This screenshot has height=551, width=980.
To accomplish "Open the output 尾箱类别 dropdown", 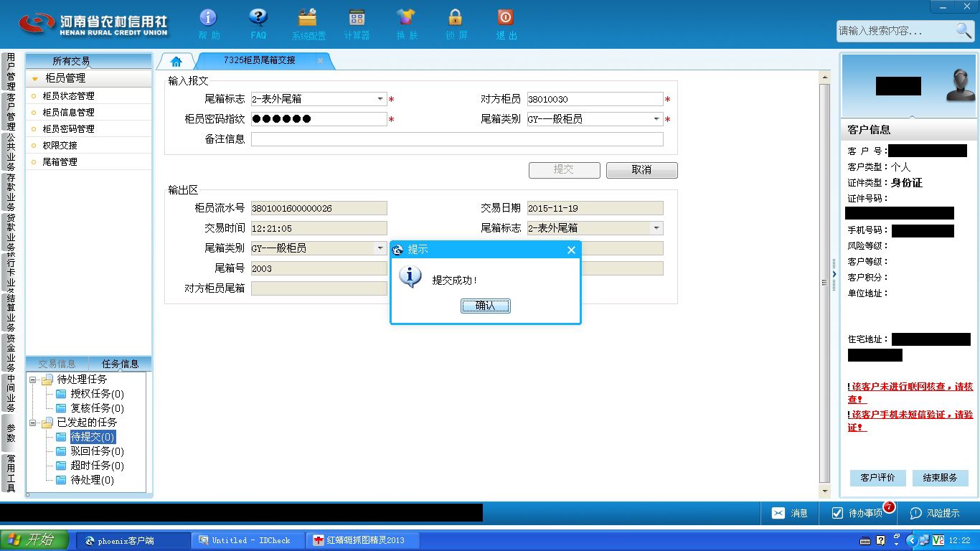I will pyautogui.click(x=380, y=248).
